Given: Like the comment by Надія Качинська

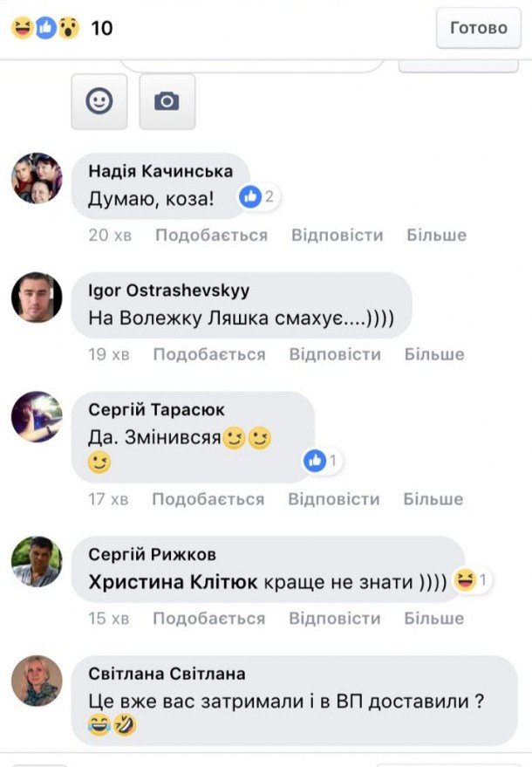Looking at the screenshot, I should [211, 236].
